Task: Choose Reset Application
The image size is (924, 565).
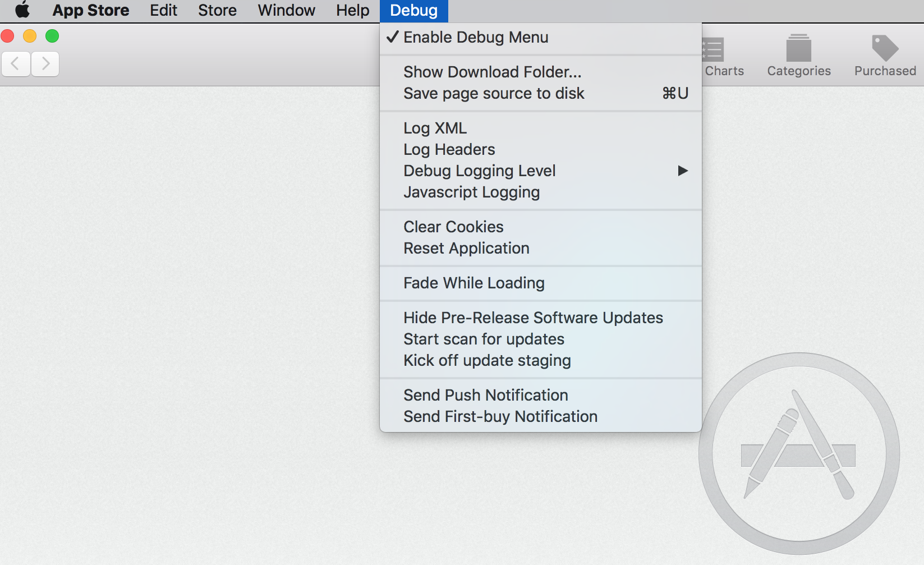Action: coord(541,248)
